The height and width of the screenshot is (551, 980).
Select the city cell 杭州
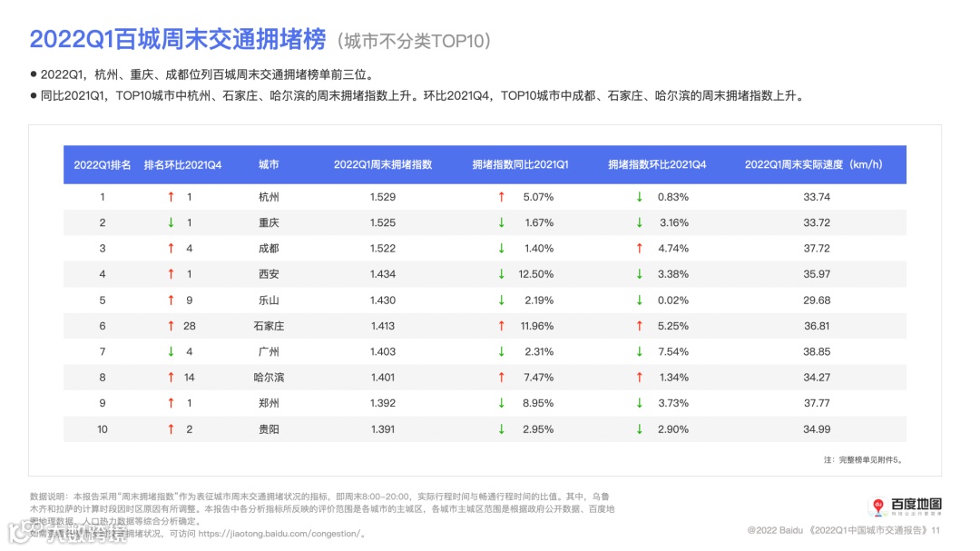click(x=269, y=197)
